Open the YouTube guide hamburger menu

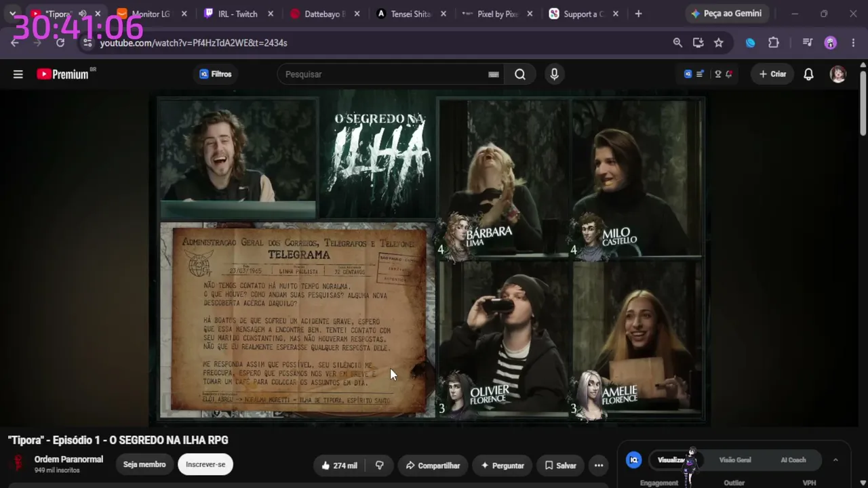click(18, 75)
